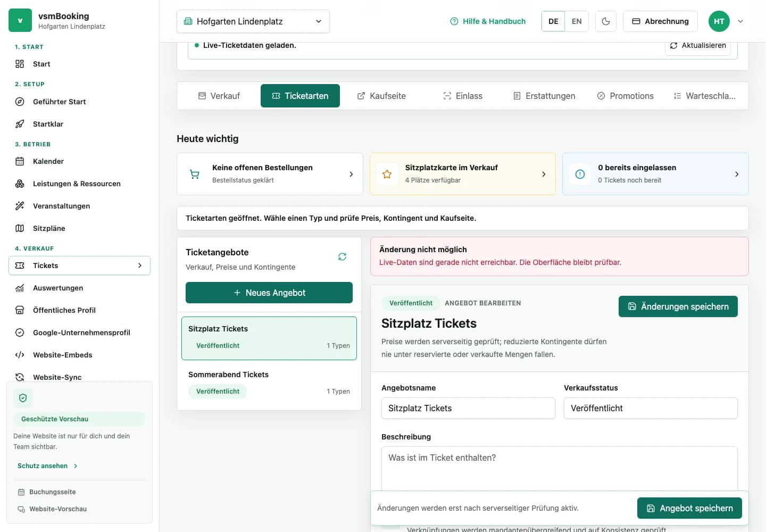The width and height of the screenshot is (766, 532).
Task: Click the vsmBooking logo icon
Action: 20,20
